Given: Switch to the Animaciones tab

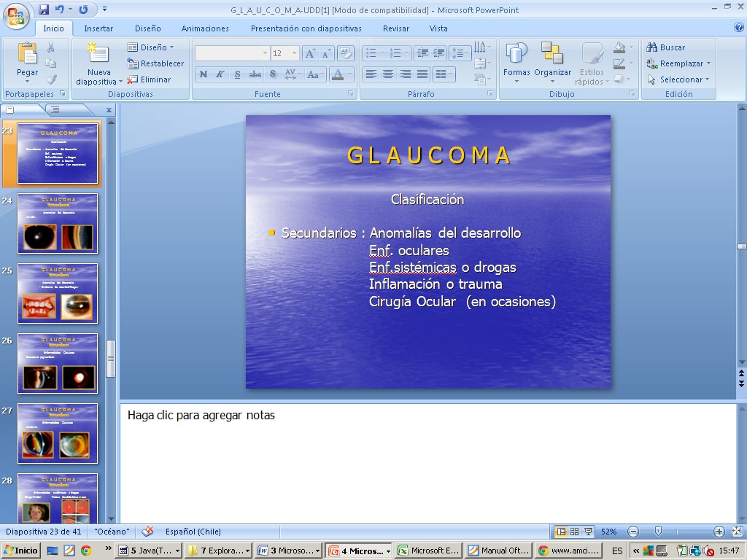Looking at the screenshot, I should click(x=205, y=28).
